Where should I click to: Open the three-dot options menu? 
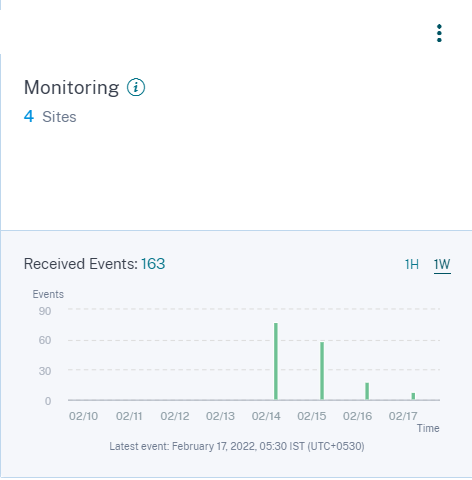click(x=439, y=33)
